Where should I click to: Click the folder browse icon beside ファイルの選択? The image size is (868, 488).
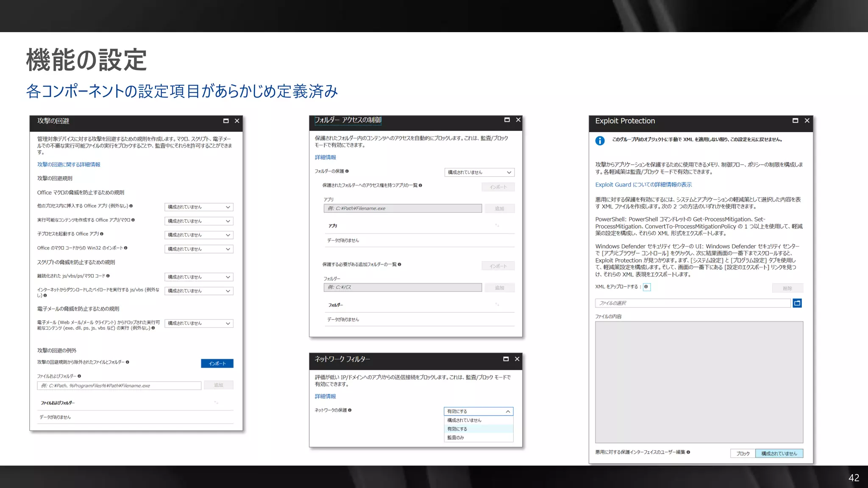[x=797, y=303]
